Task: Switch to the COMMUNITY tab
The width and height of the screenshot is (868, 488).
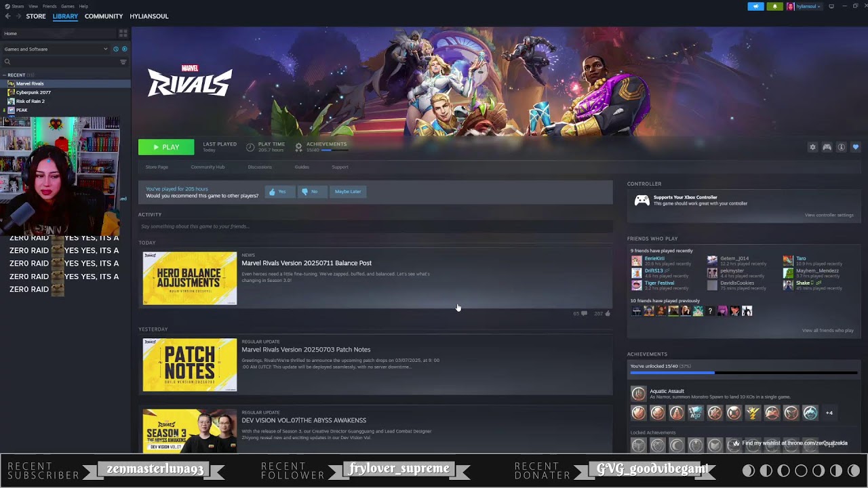Action: click(104, 16)
